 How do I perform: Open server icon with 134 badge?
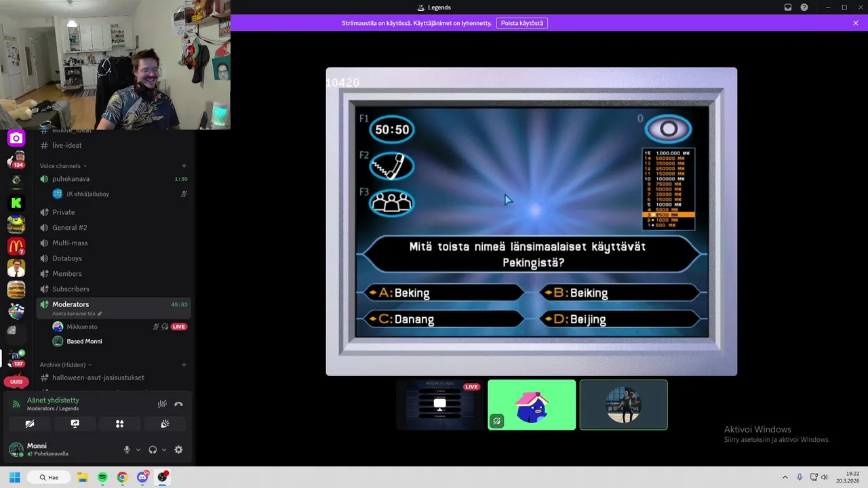16,160
